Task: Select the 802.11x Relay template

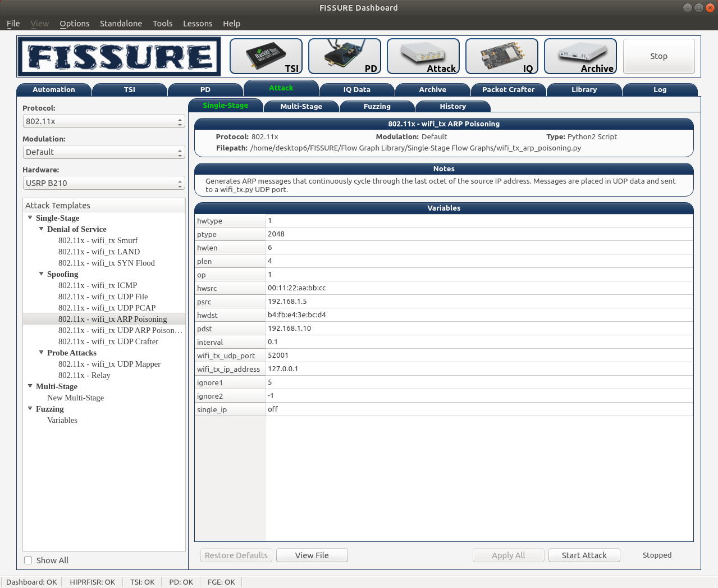Action: pos(84,375)
